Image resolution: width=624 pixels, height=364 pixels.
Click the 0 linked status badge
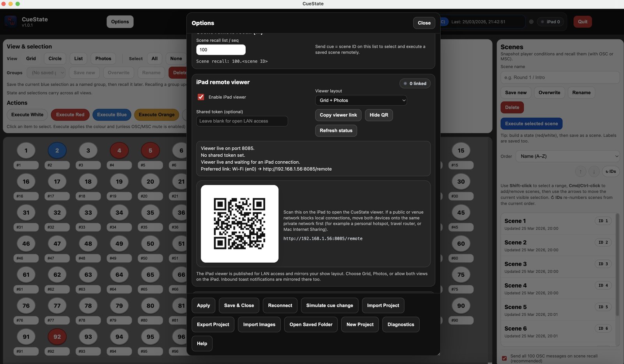[415, 83]
